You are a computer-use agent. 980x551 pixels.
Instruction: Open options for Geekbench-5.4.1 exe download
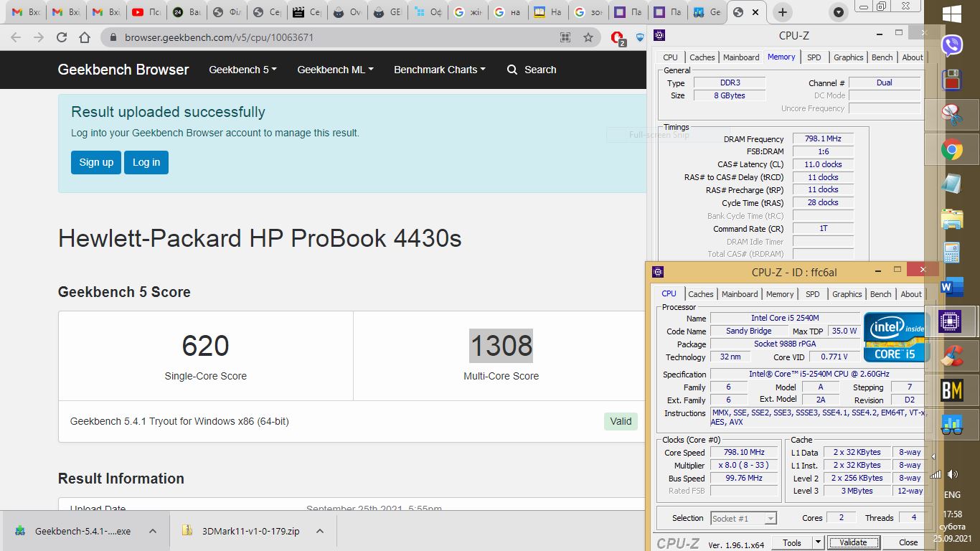point(153,531)
